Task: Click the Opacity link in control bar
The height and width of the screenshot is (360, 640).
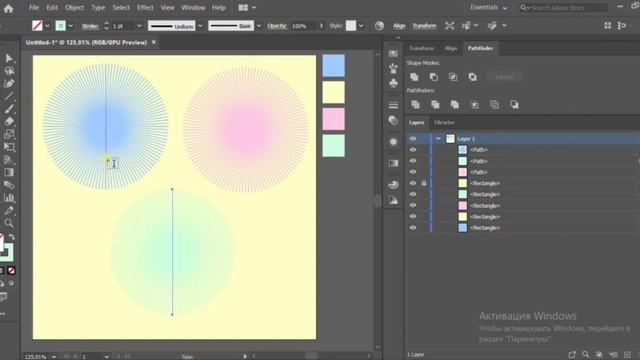Action: [x=277, y=26]
